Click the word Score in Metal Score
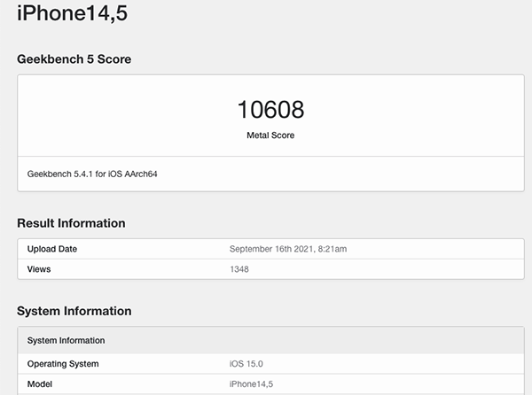The height and width of the screenshot is (395, 532). 283,136
